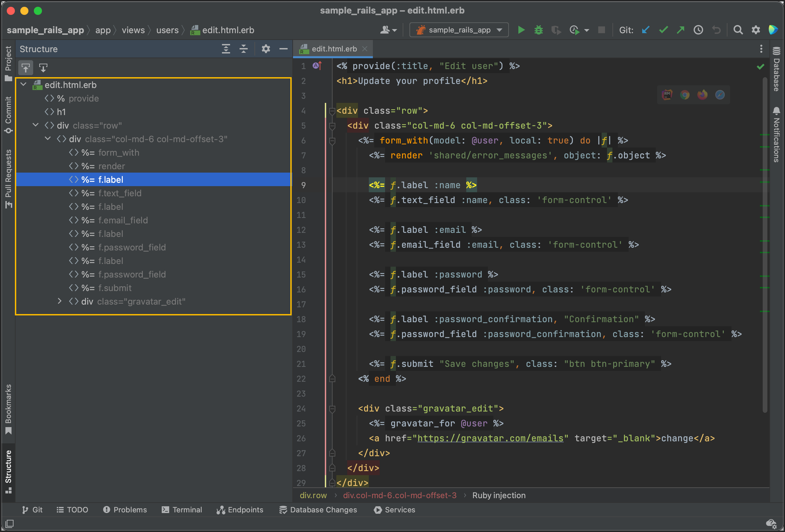Click Git push arrow icon
Image resolution: width=785 pixels, height=532 pixels.
pyautogui.click(x=680, y=30)
